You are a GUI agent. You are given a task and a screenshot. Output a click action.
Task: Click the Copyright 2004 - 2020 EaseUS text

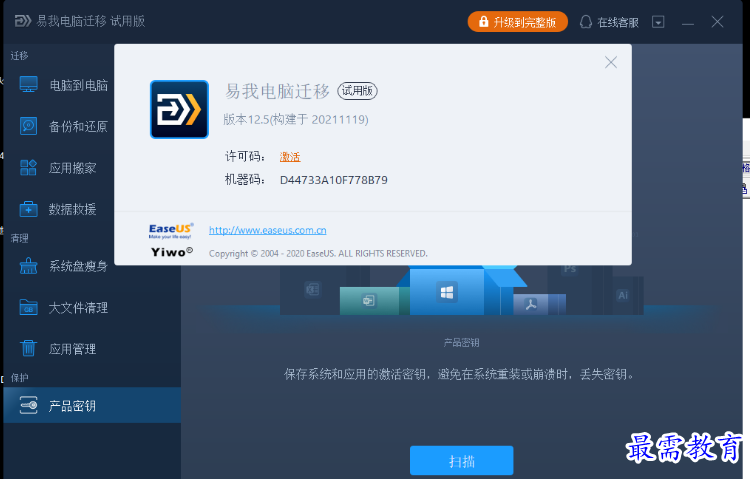318,253
